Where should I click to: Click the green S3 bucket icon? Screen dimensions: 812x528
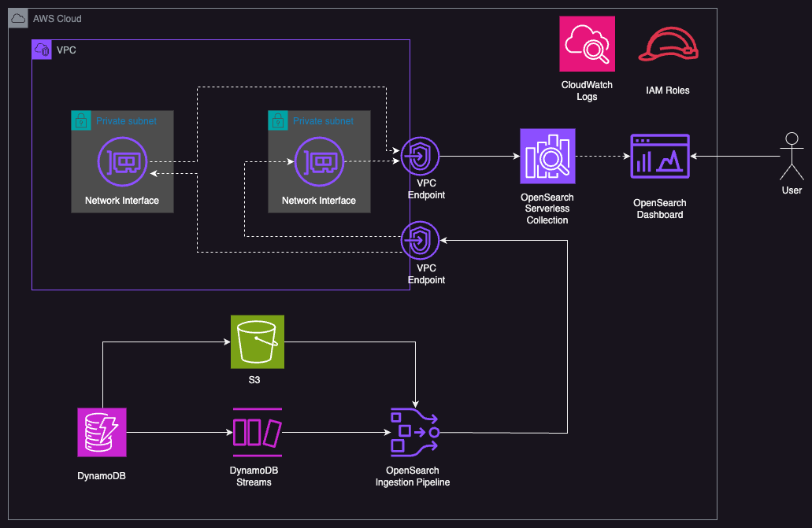point(257,342)
